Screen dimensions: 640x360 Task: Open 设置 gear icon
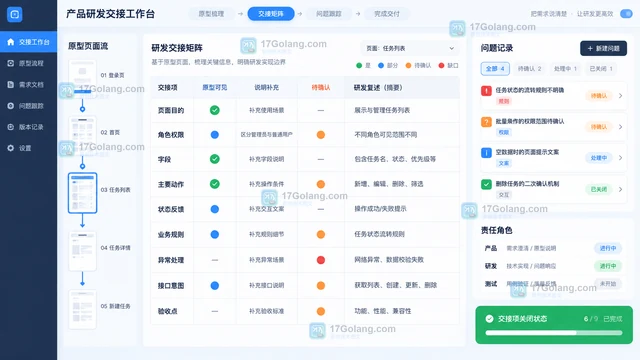click(11, 148)
